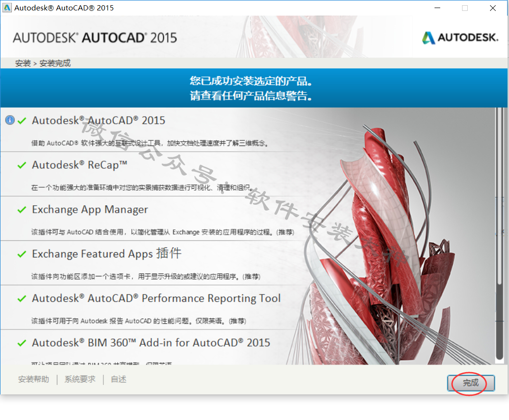Click the description starting 借助 AutoCAD
509x420 pixels.
[149, 143]
